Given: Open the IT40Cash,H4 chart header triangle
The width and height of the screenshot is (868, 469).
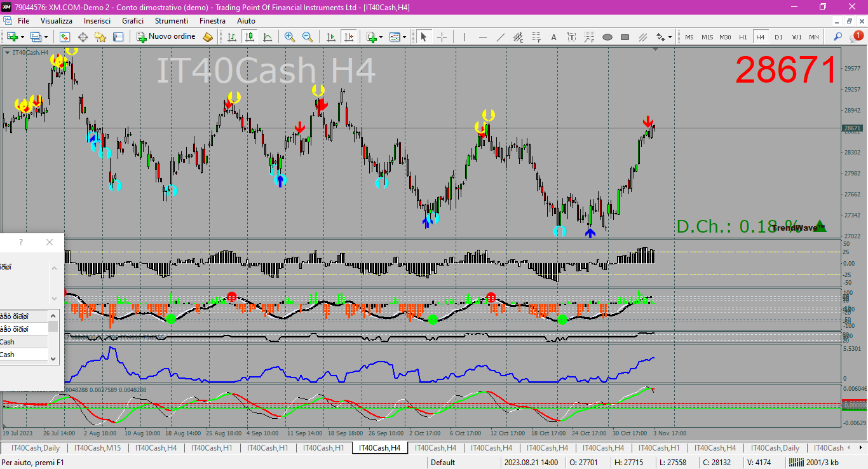Looking at the screenshot, I should coord(7,52).
